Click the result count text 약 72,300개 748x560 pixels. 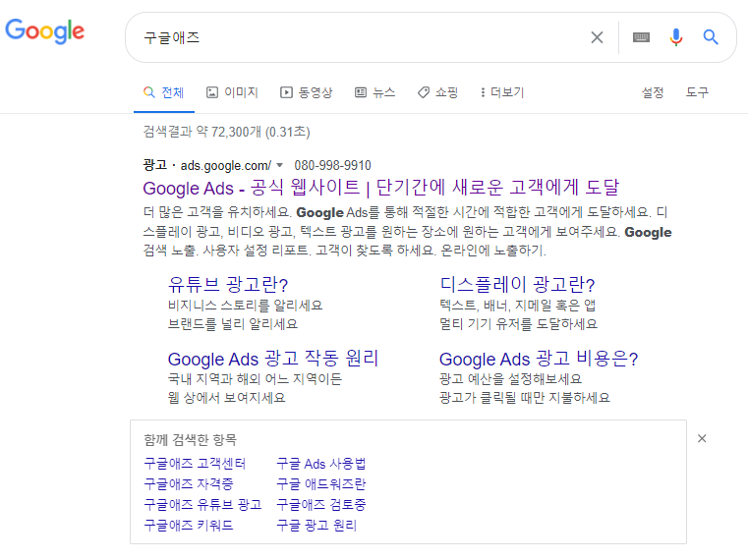[228, 132]
